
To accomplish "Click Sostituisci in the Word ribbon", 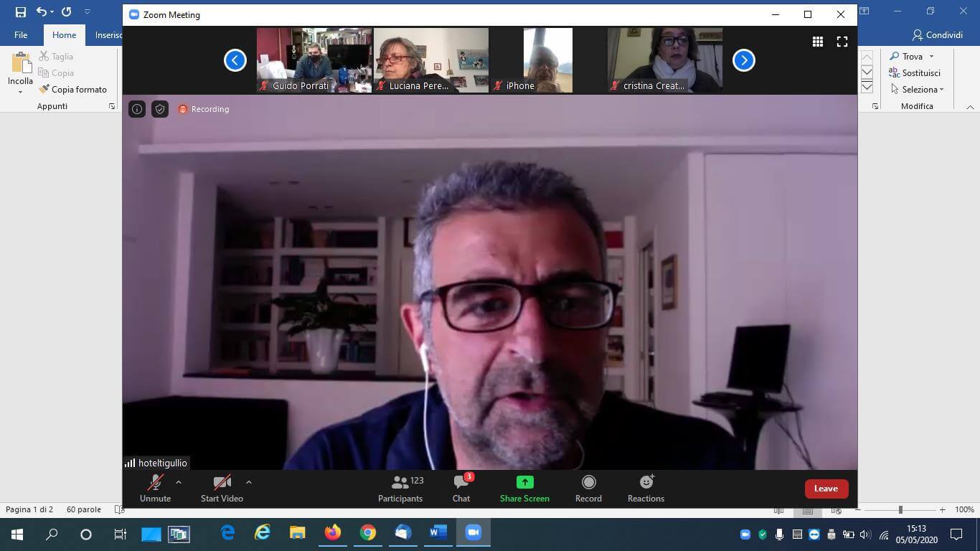I will point(915,72).
